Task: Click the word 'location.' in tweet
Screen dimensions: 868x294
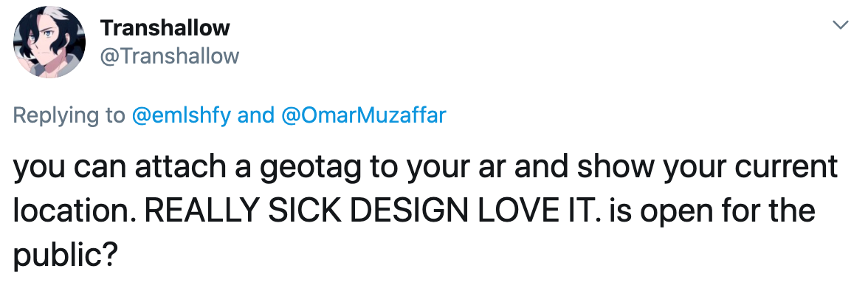Action: pyautogui.click(x=76, y=211)
